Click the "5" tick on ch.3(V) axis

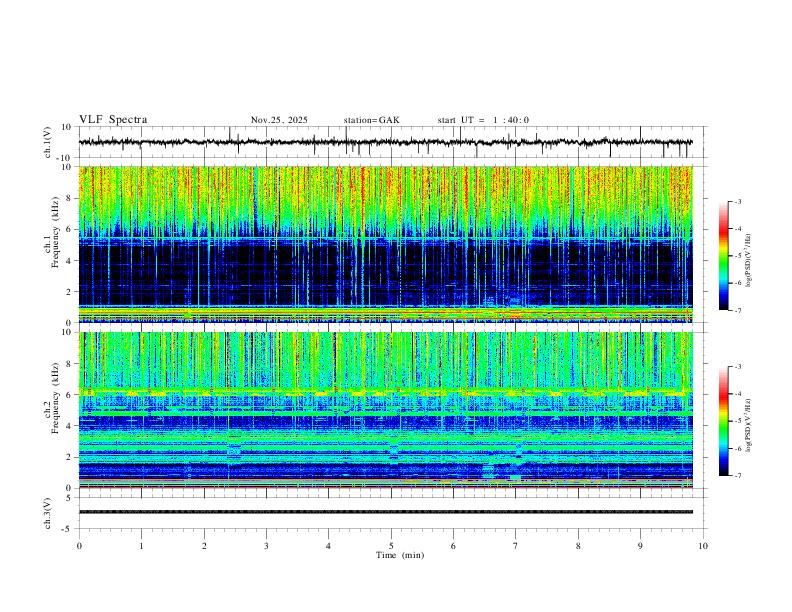tap(70, 498)
